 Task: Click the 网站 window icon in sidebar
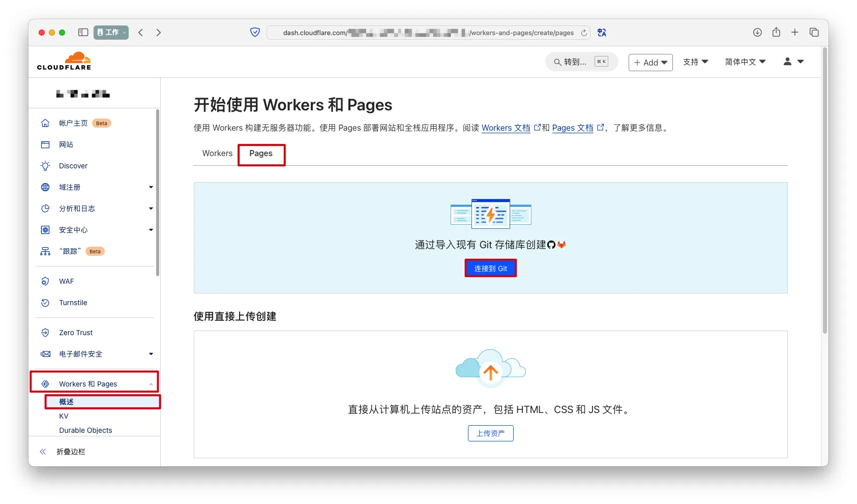tap(45, 144)
